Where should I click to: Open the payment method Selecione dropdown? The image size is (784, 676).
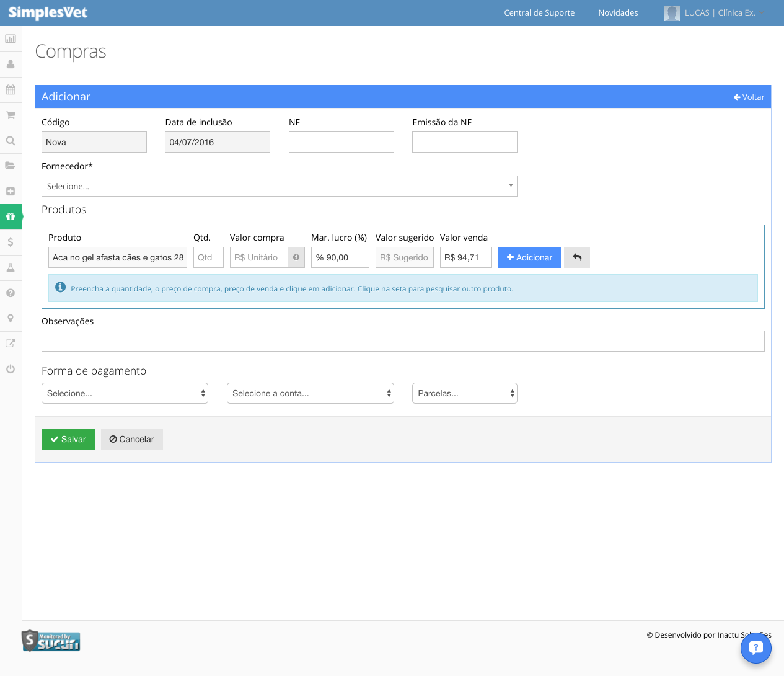click(125, 393)
